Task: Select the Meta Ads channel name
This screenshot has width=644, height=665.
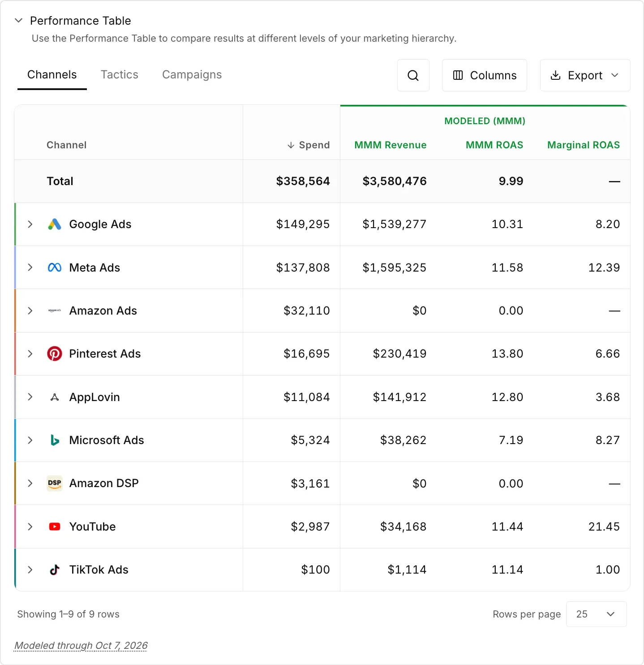Action: 94,268
